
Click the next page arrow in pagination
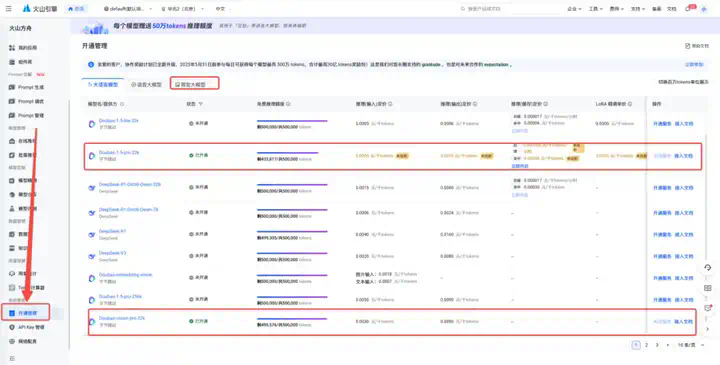tap(667, 345)
